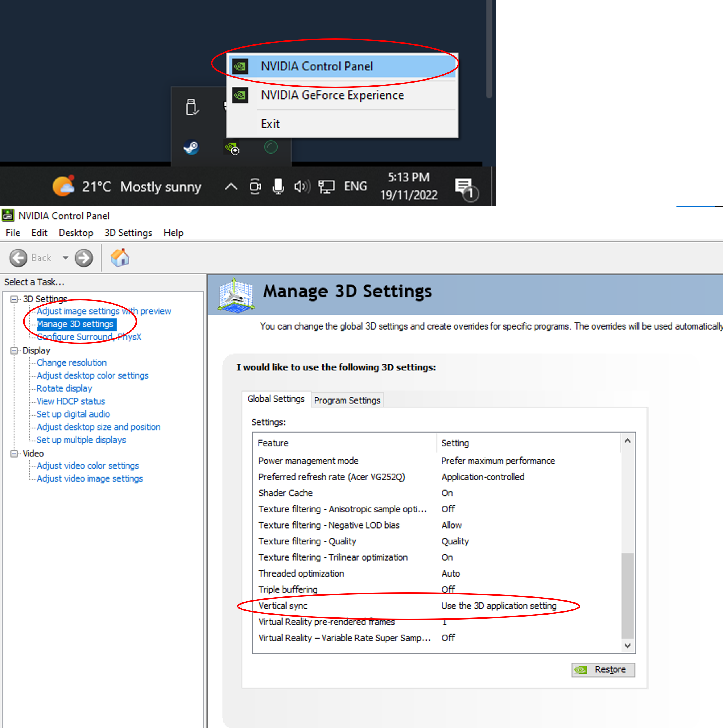Viewport: 723px width, 728px height.
Task: Open the Desktop menu
Action: (x=76, y=233)
